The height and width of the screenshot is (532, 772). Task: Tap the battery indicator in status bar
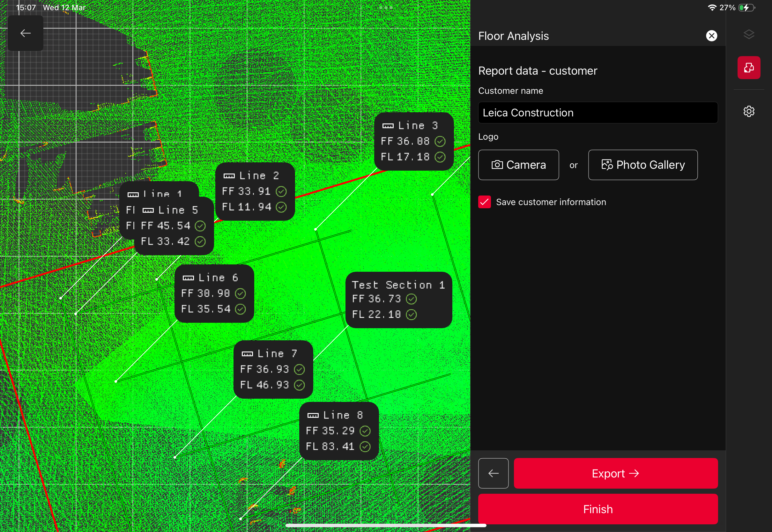click(x=746, y=8)
